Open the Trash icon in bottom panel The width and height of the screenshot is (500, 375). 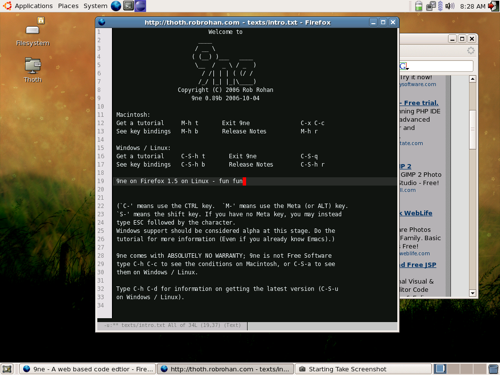pyautogui.click(x=493, y=369)
